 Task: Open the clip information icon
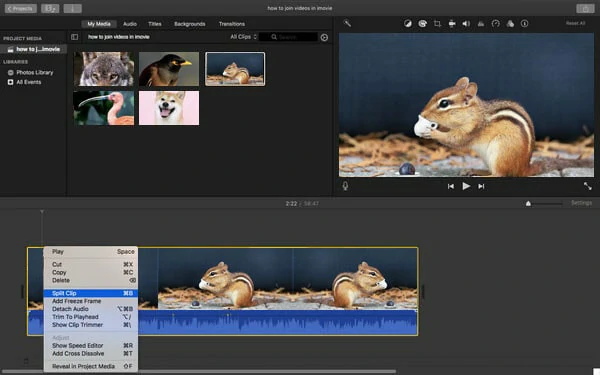click(x=525, y=24)
